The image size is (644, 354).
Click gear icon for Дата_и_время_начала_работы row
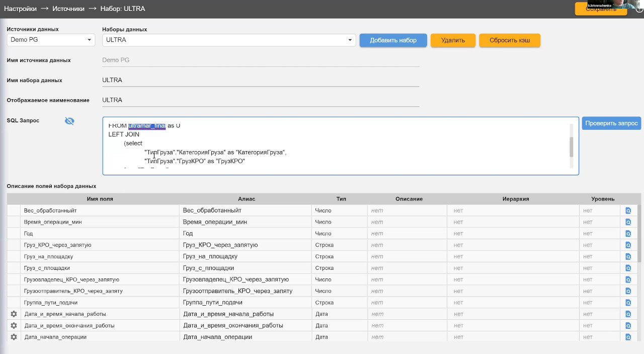click(14, 314)
